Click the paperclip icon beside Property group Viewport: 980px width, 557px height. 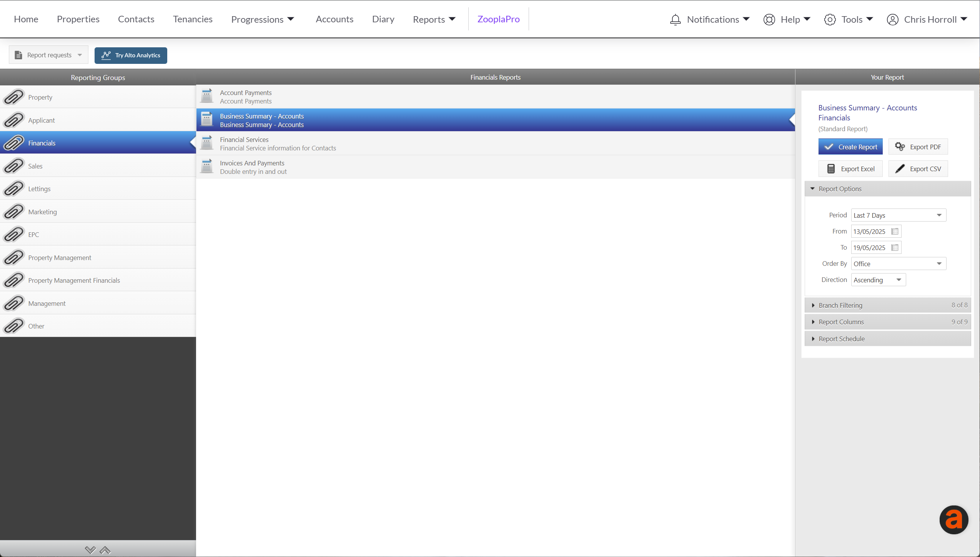pyautogui.click(x=14, y=97)
